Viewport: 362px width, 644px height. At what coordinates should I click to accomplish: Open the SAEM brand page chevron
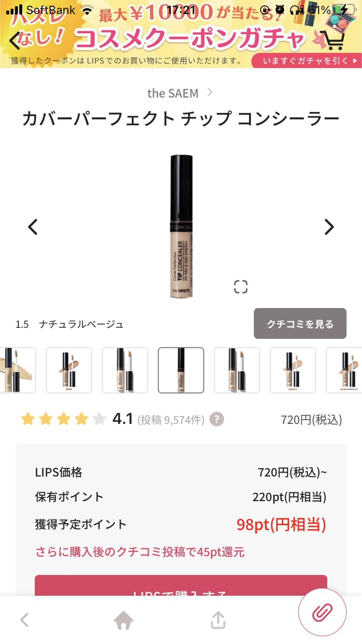pyautogui.click(x=210, y=93)
